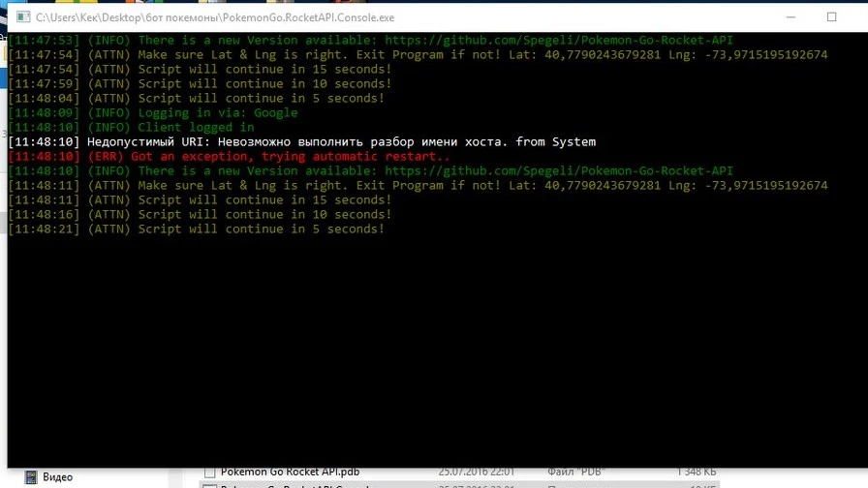Click the 'Logging in via: Google' line
The width and height of the screenshot is (868, 488).
[x=153, y=113]
